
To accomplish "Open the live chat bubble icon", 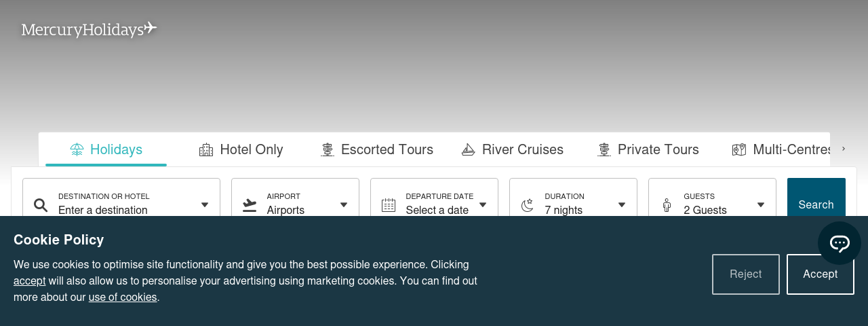I will 840,243.
